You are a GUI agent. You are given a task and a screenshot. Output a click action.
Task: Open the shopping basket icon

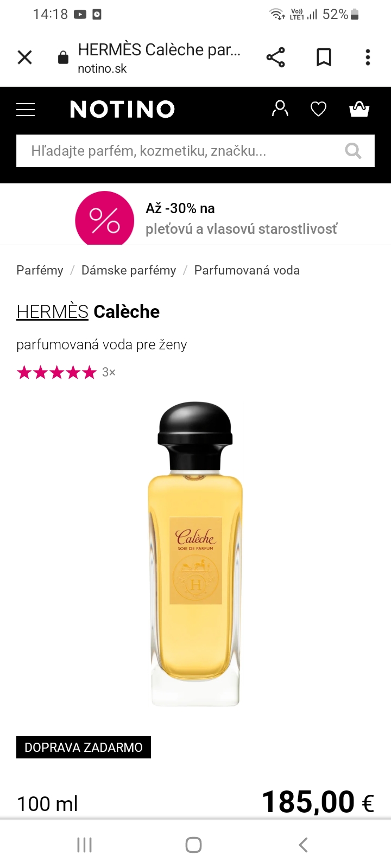click(359, 109)
